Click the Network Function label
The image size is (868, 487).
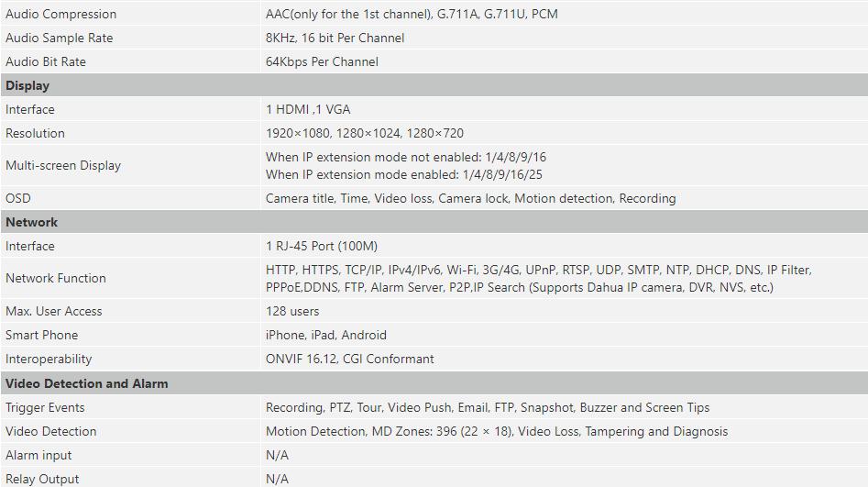(55, 278)
